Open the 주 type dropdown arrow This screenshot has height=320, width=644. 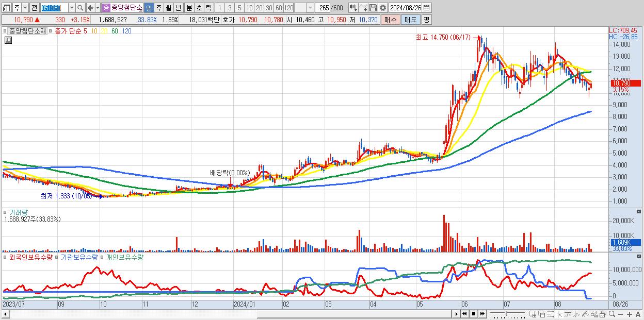(x=24, y=8)
